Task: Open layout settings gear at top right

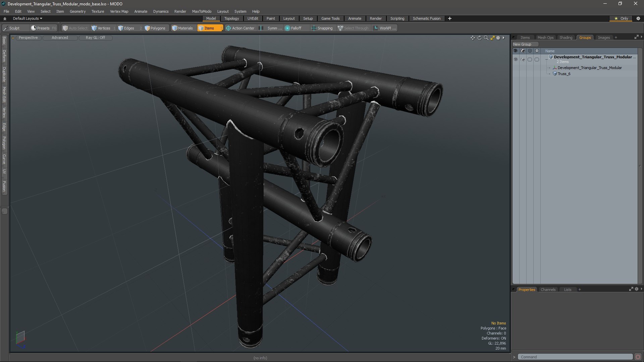Action: 638,18
